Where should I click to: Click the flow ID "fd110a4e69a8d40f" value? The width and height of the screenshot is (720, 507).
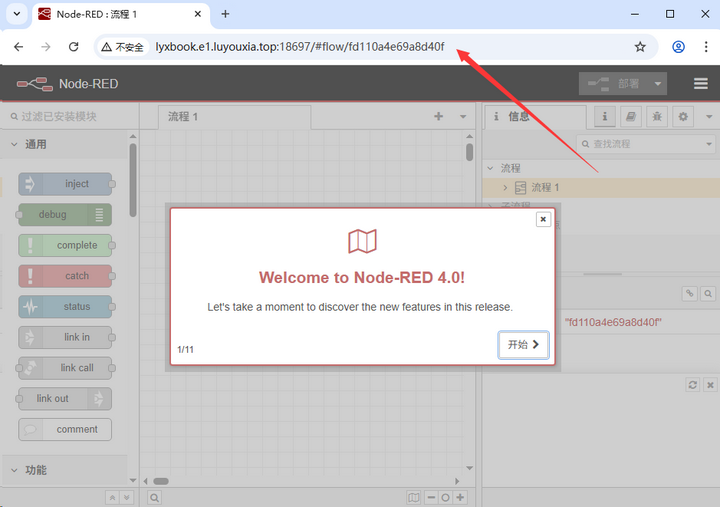[613, 322]
